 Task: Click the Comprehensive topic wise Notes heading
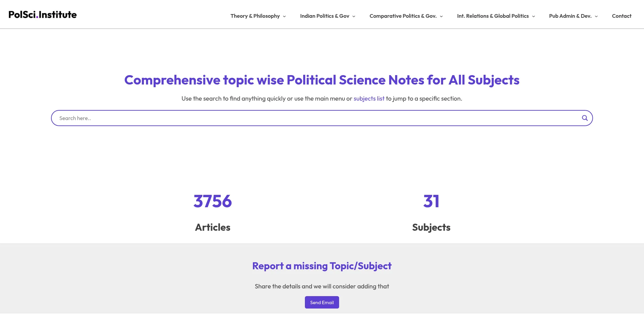[322, 80]
